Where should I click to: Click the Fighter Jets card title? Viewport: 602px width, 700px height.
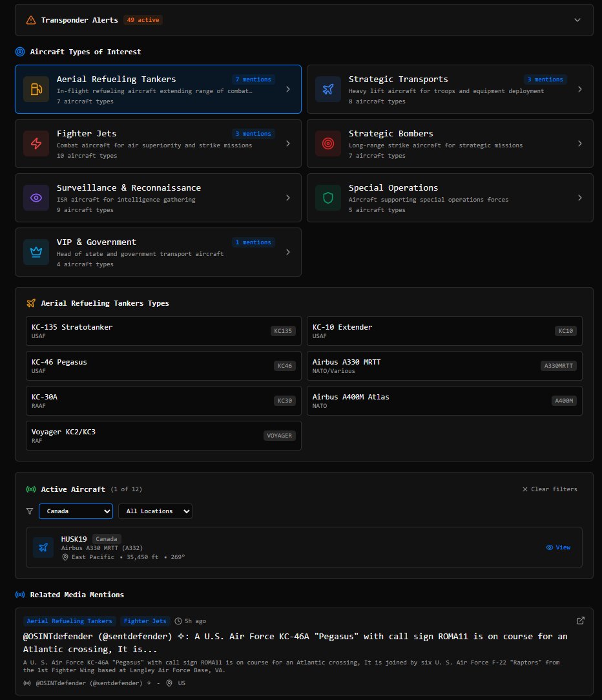[87, 134]
